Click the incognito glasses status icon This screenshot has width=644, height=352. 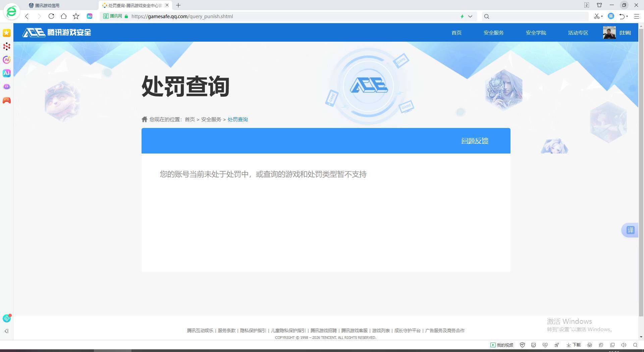[x=590, y=345]
